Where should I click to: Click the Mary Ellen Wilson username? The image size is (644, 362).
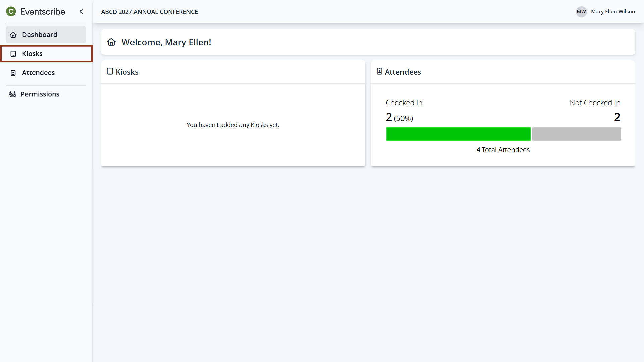point(613,12)
